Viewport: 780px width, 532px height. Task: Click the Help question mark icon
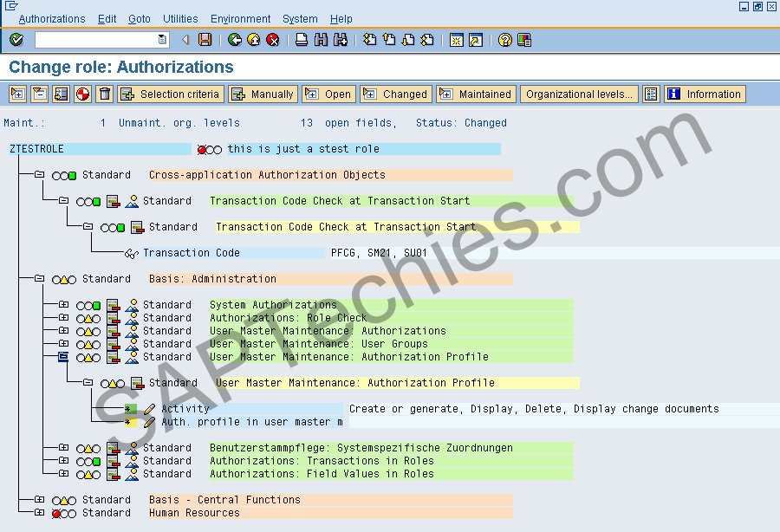tap(505, 39)
